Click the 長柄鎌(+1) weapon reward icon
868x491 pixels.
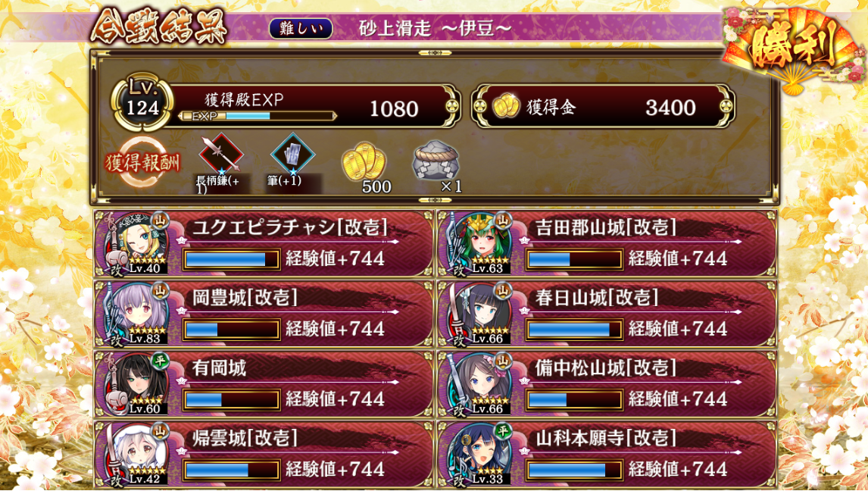(221, 153)
